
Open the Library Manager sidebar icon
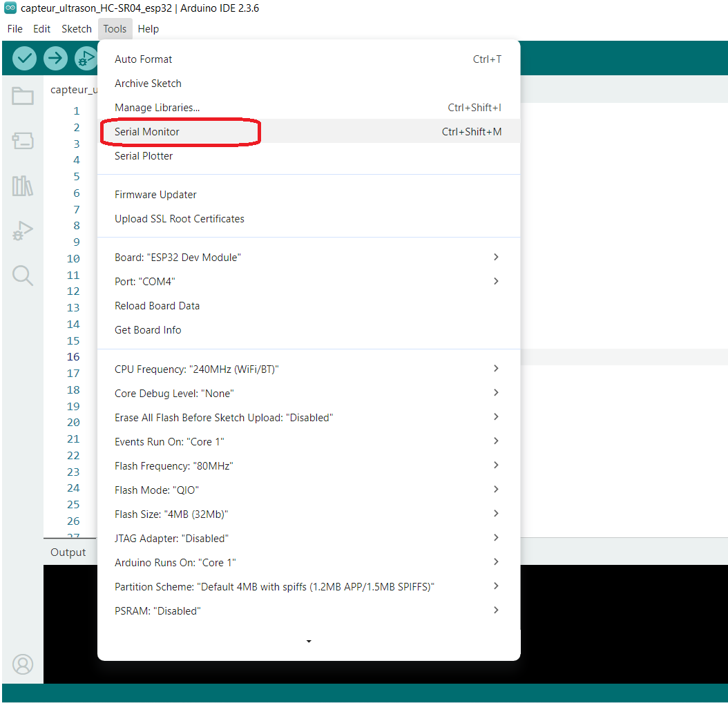click(23, 186)
